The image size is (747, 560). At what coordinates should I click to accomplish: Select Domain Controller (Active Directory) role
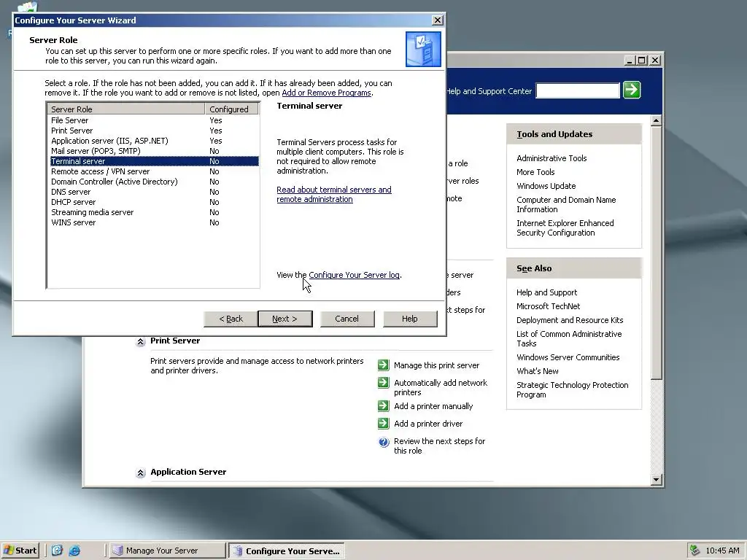[154, 182]
